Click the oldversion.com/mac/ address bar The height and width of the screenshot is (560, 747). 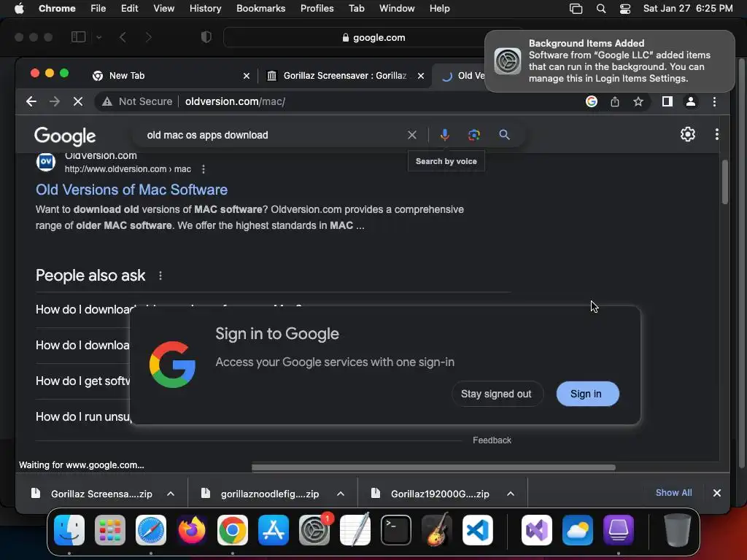371,101
